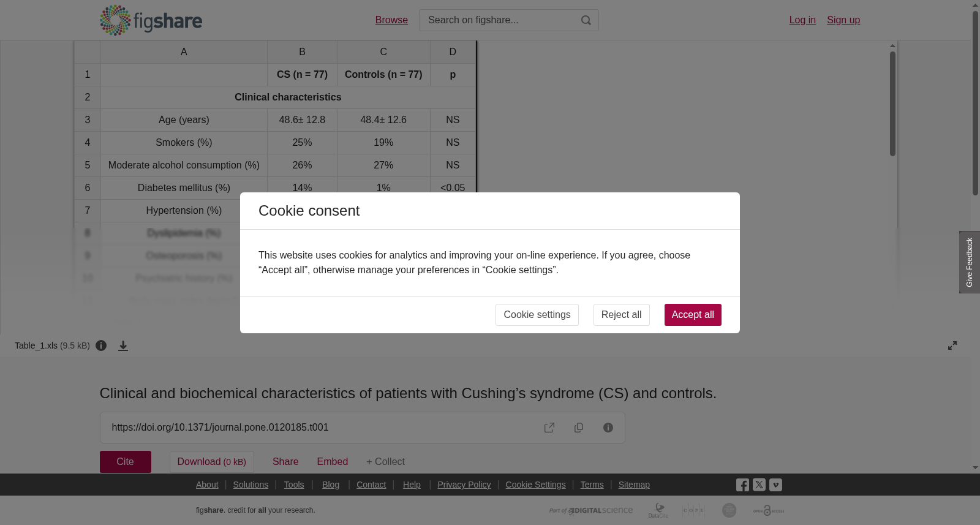The width and height of the screenshot is (980, 525).
Task: Open DOI link in new tab icon
Action: (x=549, y=428)
